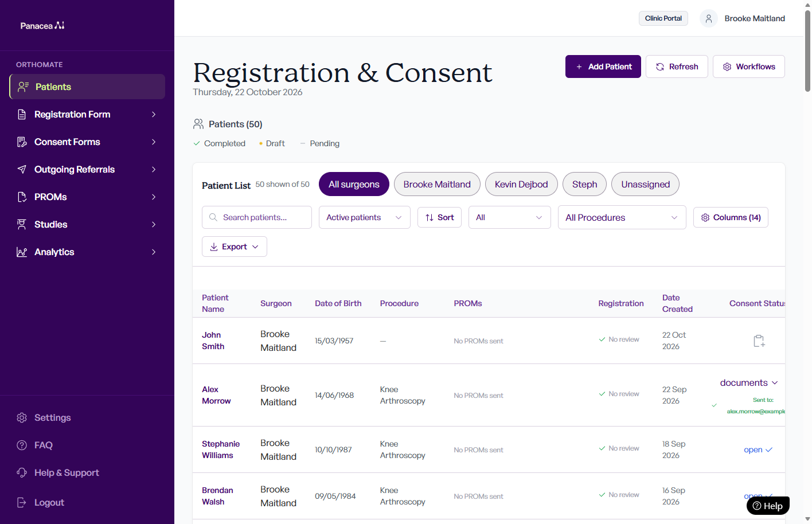The image size is (812, 524).
Task: Click the Patients sidebar icon
Action: point(23,87)
